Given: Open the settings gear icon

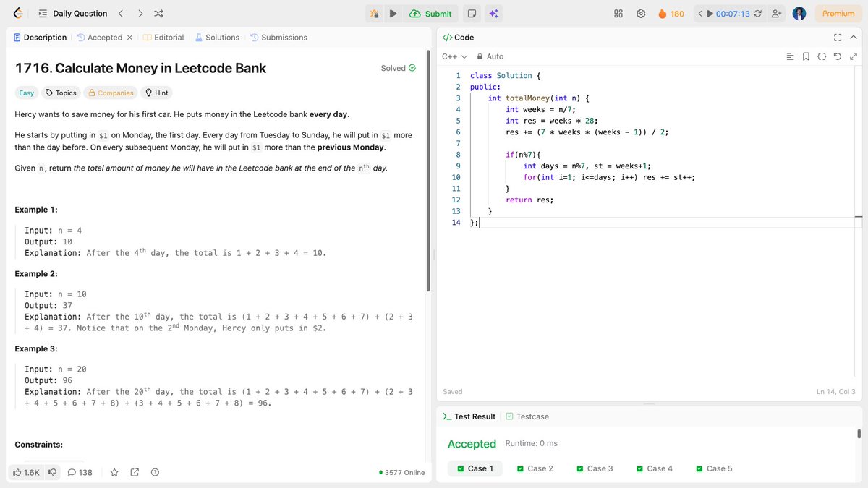Looking at the screenshot, I should [641, 14].
